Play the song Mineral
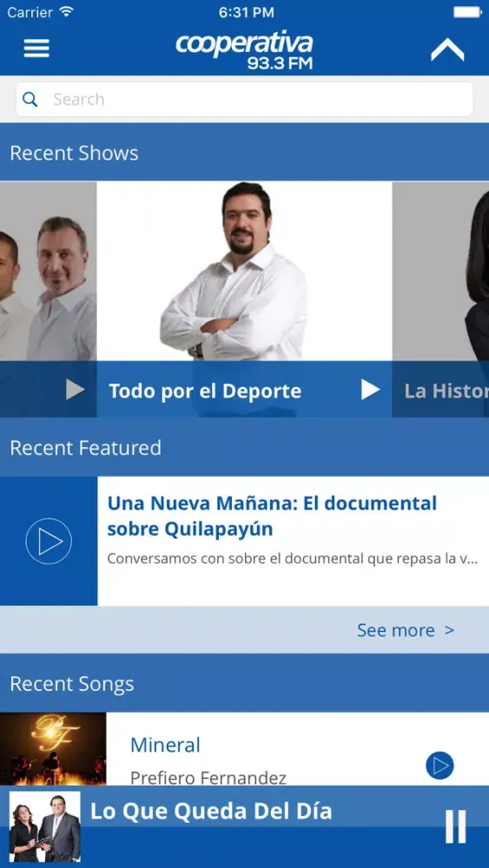 439,766
